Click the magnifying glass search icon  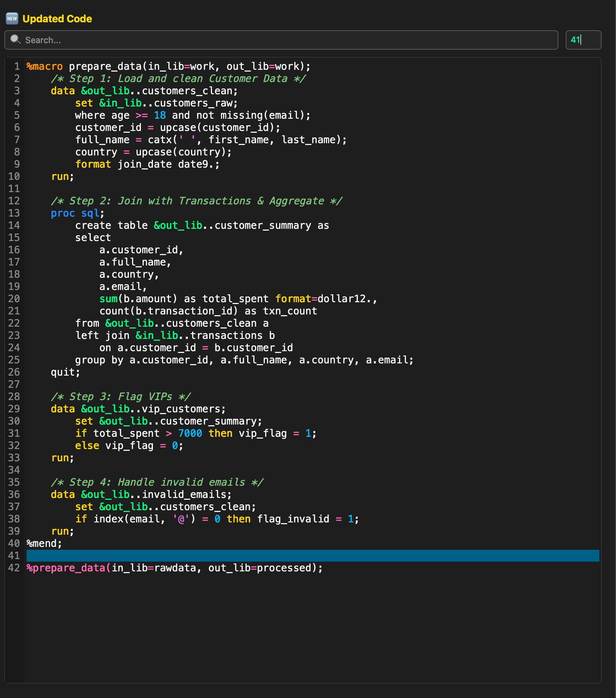pyautogui.click(x=15, y=40)
